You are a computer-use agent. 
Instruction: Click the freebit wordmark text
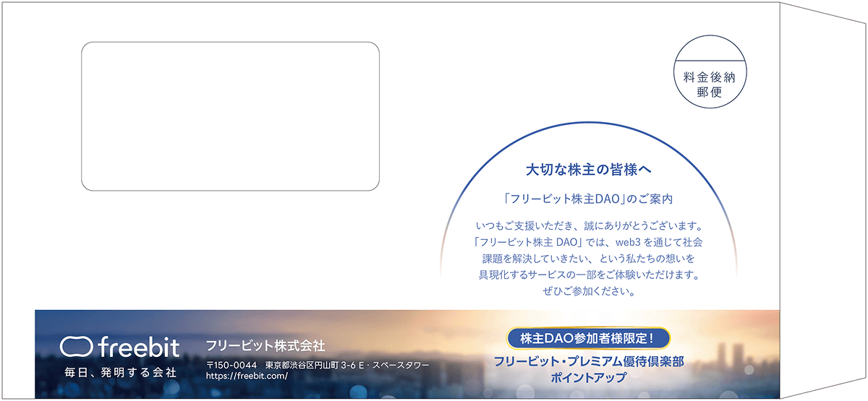138,348
